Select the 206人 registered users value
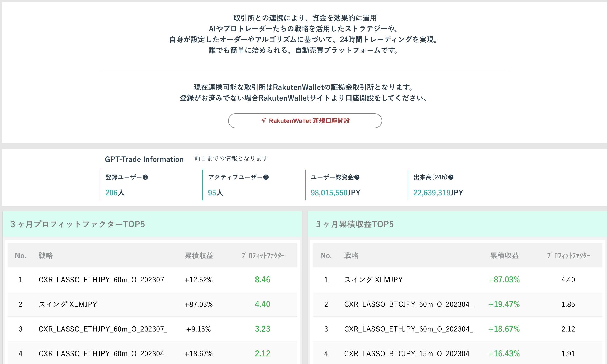 pyautogui.click(x=115, y=193)
